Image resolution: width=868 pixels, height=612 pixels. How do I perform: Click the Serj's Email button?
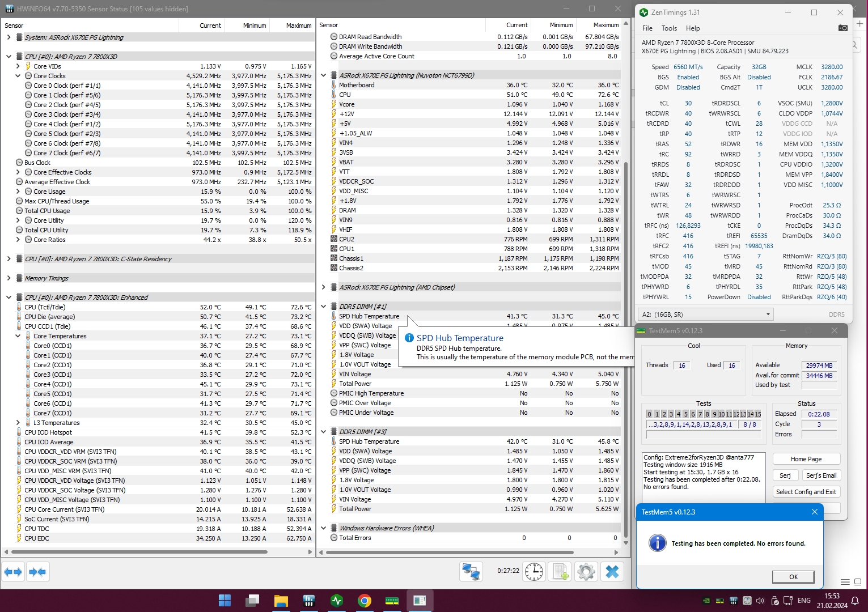[821, 475]
